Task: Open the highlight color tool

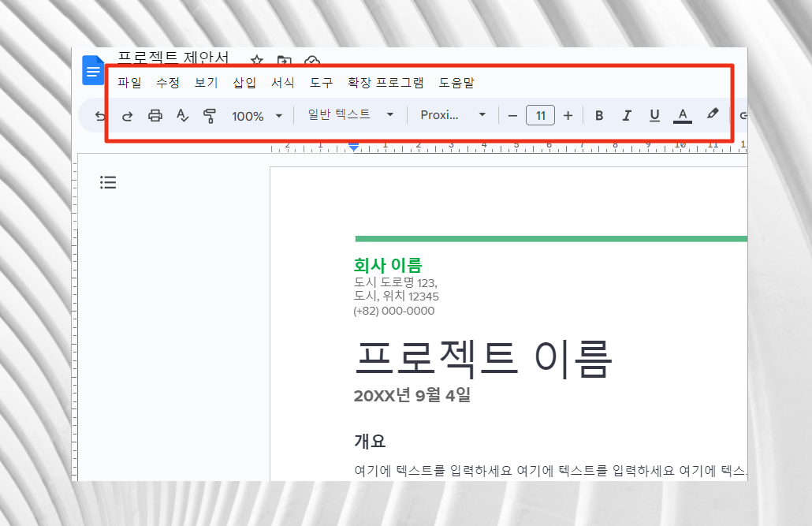Action: (713, 114)
